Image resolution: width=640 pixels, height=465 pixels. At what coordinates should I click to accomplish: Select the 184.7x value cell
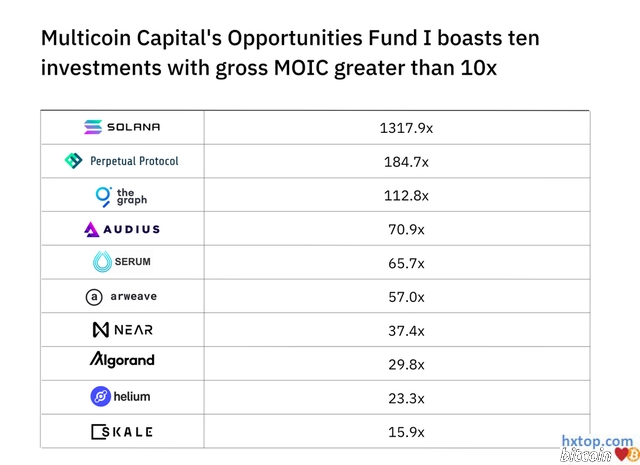point(404,161)
